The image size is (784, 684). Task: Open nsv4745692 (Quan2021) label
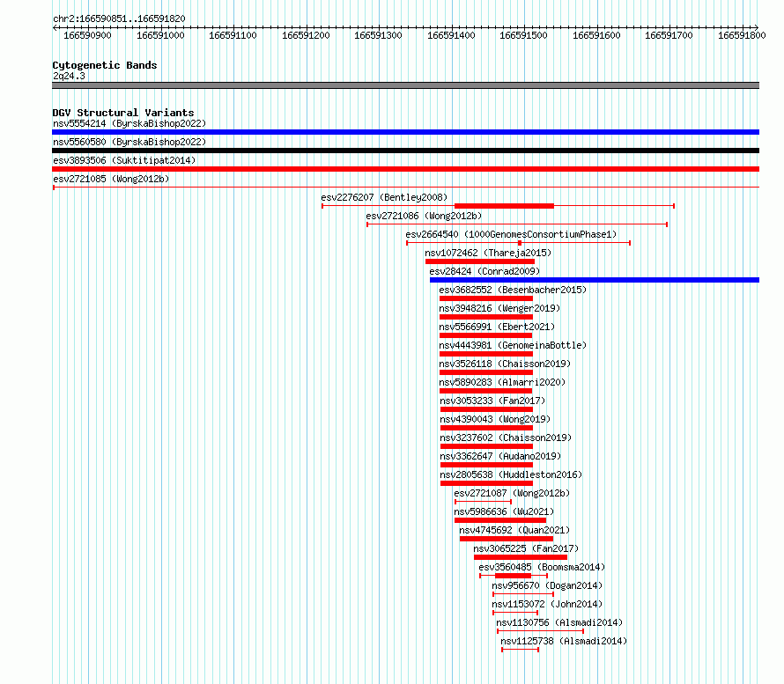coord(514,530)
